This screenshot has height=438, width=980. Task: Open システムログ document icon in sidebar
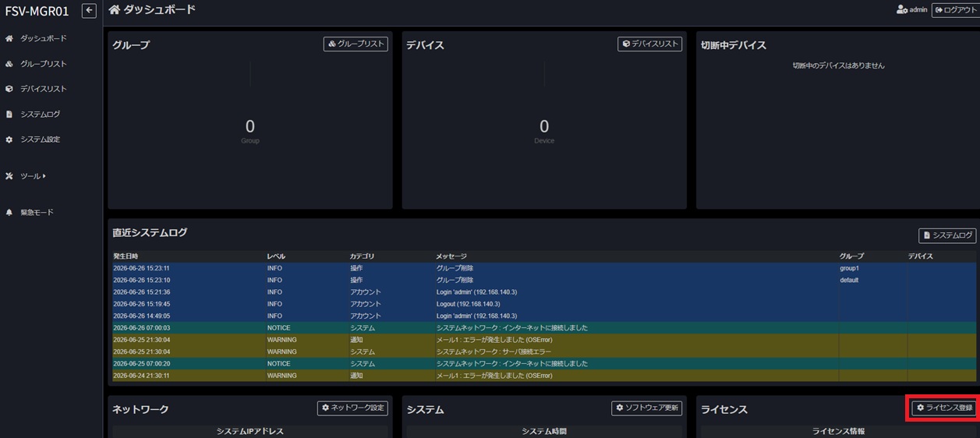pyautogui.click(x=9, y=115)
